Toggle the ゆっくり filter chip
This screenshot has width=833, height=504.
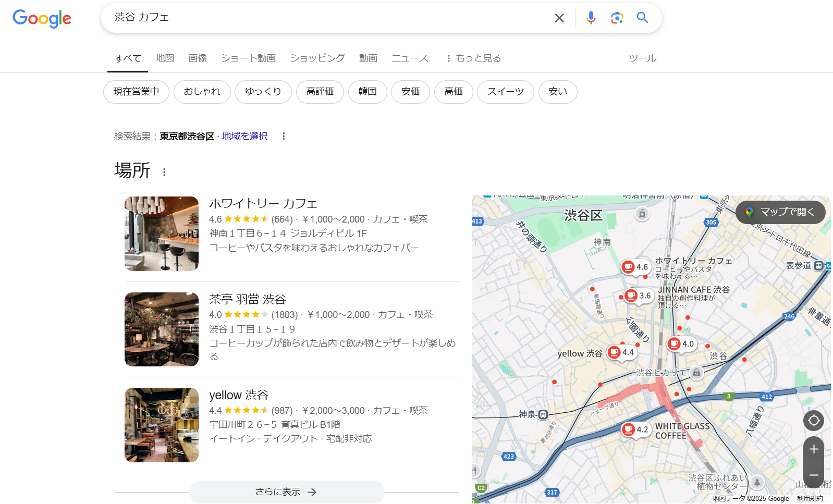[263, 92]
